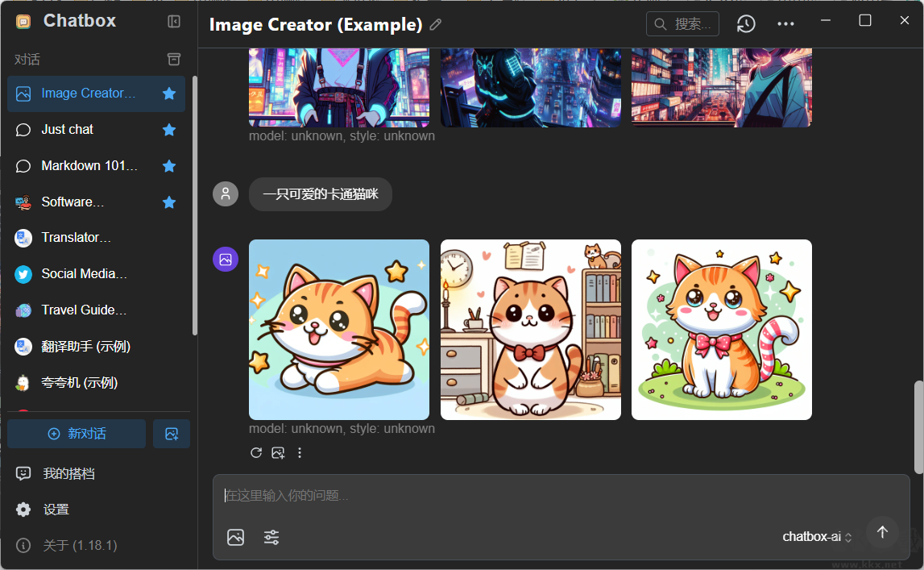Click the 新对话 button
This screenshot has height=570, width=924.
(x=77, y=434)
